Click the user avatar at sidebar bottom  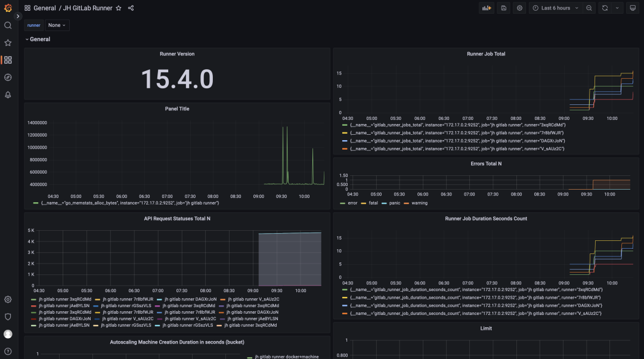(8, 334)
